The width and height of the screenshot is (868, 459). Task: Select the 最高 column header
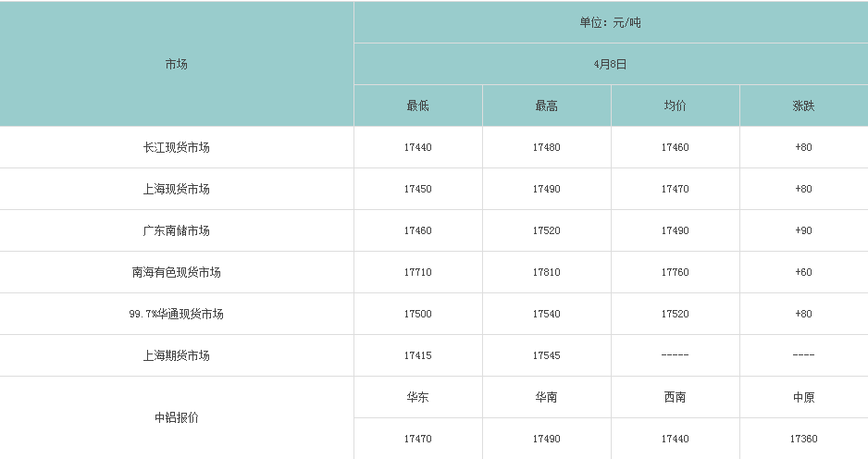click(546, 105)
